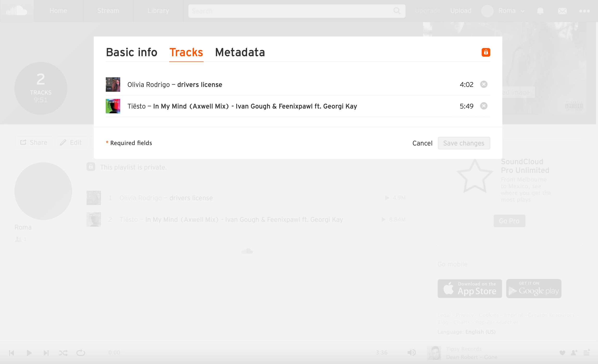Open the Metadata tab
Image resolution: width=598 pixels, height=364 pixels.
point(240,52)
